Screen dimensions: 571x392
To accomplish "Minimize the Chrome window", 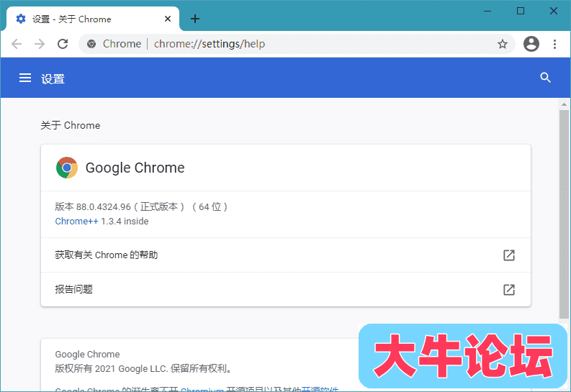I will point(487,12).
